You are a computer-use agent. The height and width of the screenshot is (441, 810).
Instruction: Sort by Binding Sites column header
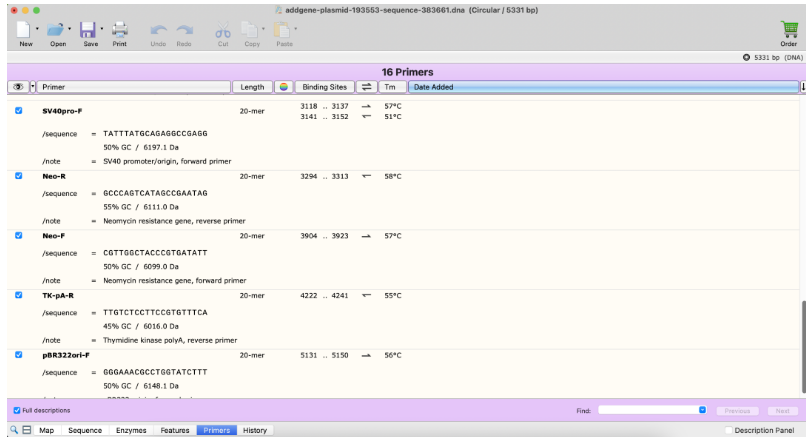324,87
